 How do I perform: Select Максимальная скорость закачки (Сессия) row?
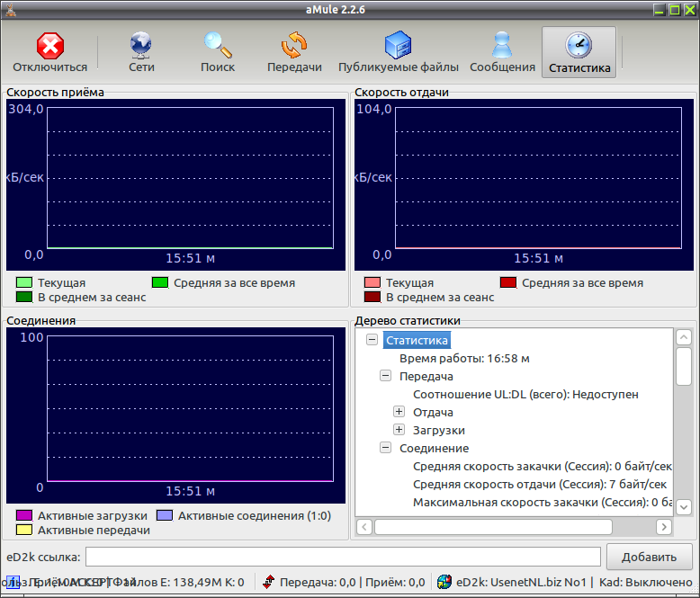pos(542,502)
